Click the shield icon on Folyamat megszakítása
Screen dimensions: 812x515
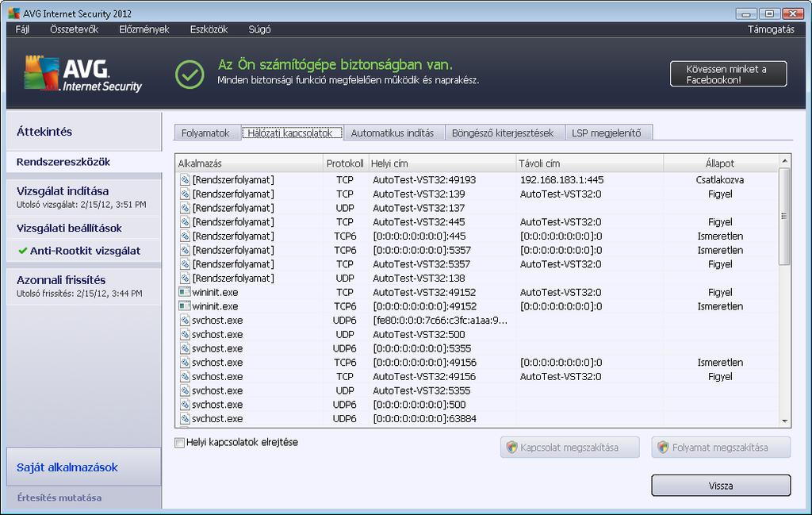pos(663,447)
